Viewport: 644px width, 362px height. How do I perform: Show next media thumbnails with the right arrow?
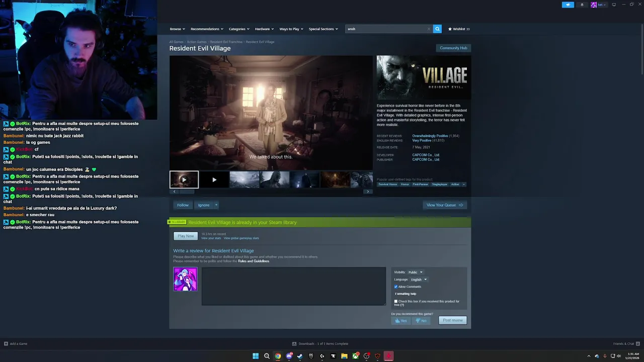pyautogui.click(x=368, y=192)
